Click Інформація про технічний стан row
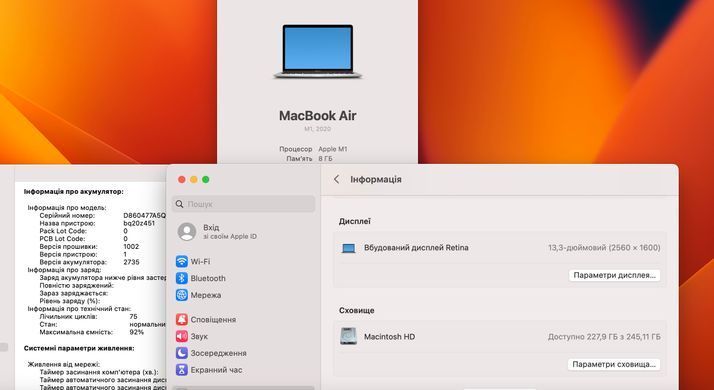This screenshot has width=714, height=390. click(79, 308)
